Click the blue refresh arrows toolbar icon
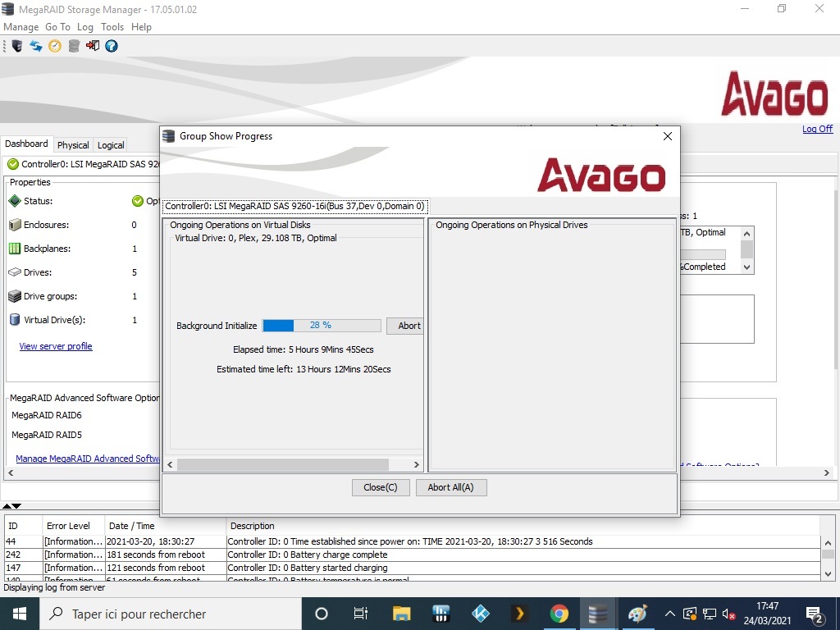The height and width of the screenshot is (630, 840). click(36, 46)
